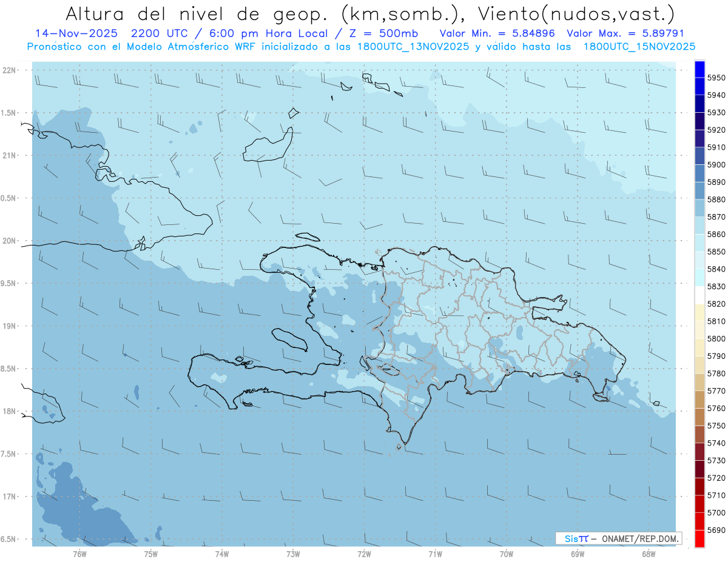
Task: Click the 75W longitude axis label
Action: (151, 554)
